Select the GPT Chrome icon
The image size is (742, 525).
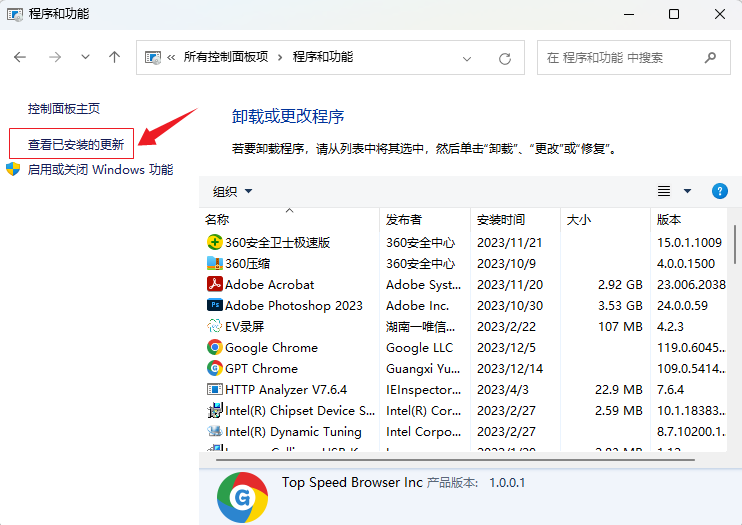[x=214, y=368]
